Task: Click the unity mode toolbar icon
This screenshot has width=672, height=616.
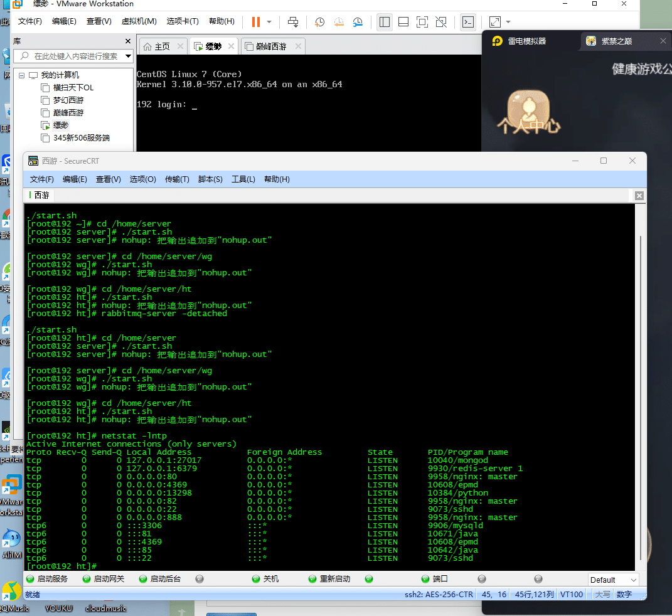Action: pyautogui.click(x=441, y=22)
